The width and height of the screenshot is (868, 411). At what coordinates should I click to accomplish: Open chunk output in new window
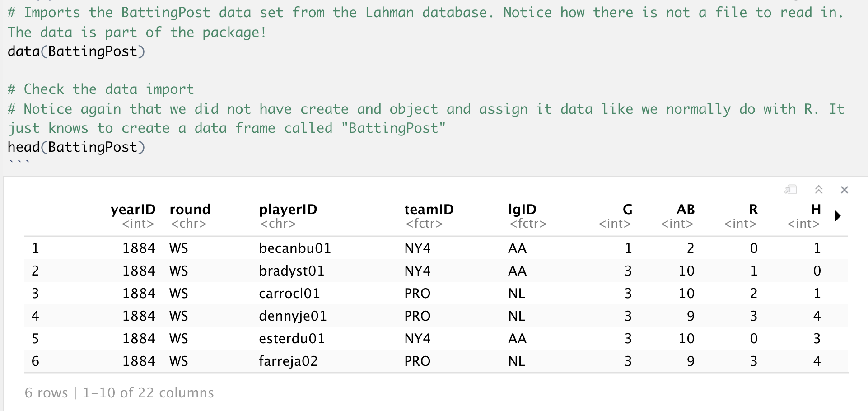coord(791,190)
